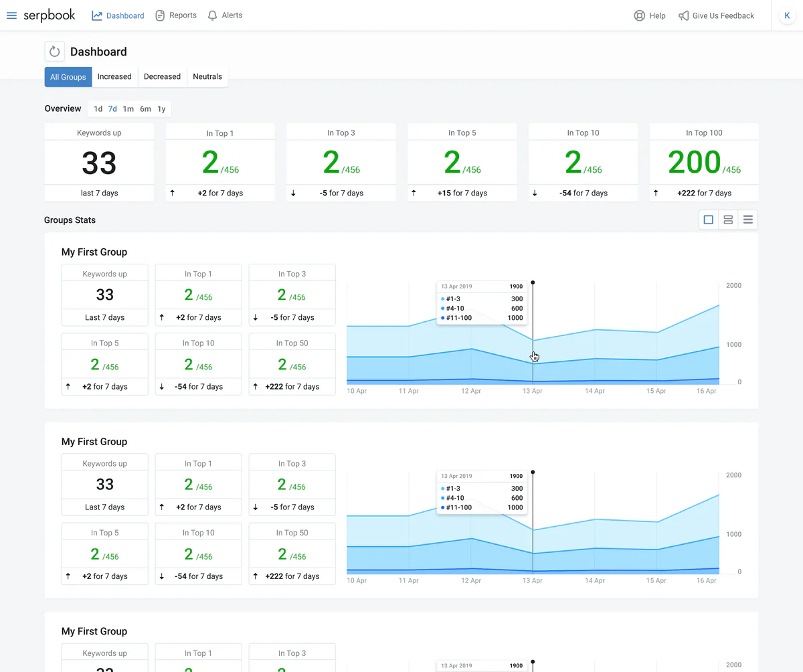Click the overview In Top 100 card

tap(704, 162)
